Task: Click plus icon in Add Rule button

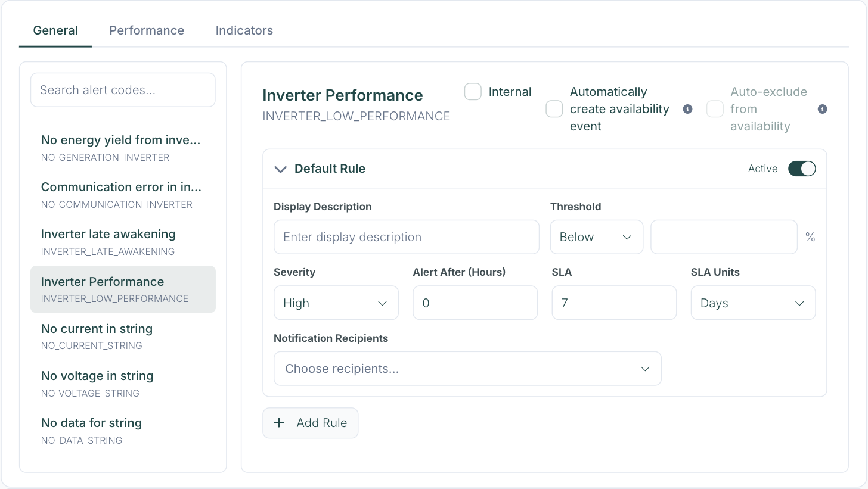Action: tap(278, 423)
